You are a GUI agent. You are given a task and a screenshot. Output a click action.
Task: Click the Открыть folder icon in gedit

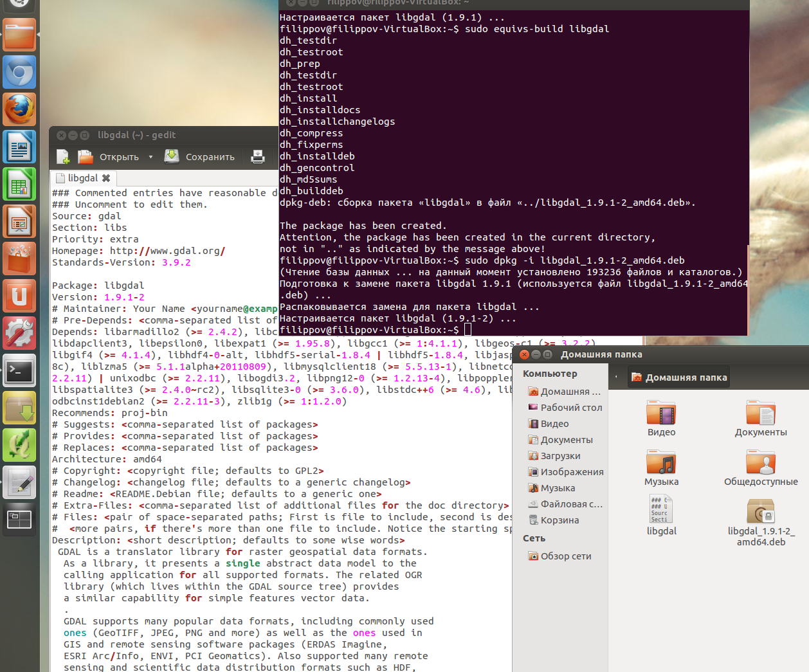click(x=86, y=157)
